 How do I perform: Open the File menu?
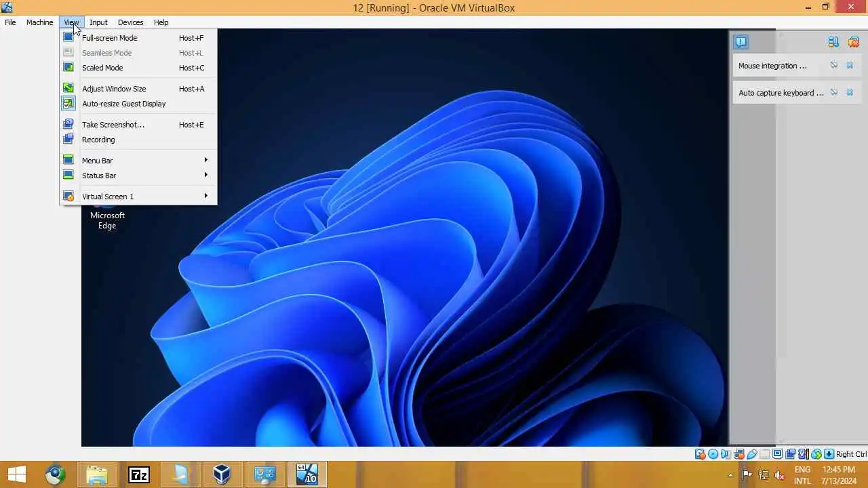[x=10, y=22]
